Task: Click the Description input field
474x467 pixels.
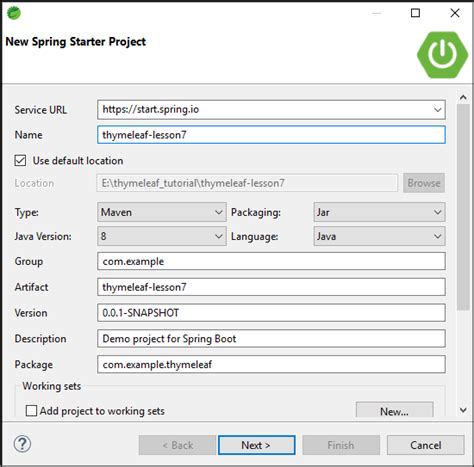Action: (271, 338)
